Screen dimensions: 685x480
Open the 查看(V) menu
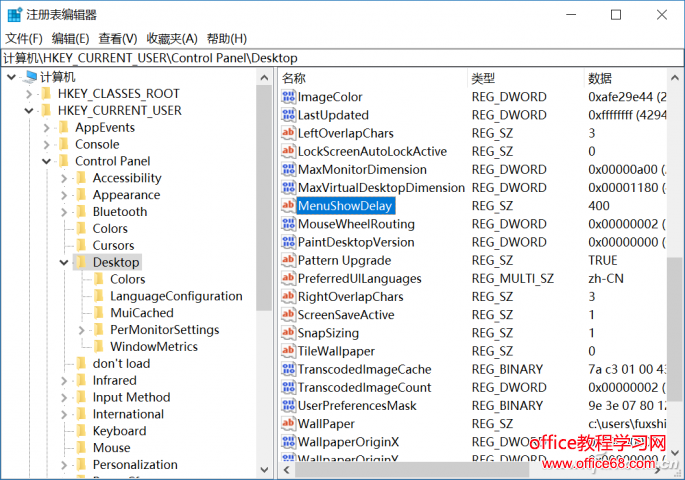pyautogui.click(x=118, y=39)
